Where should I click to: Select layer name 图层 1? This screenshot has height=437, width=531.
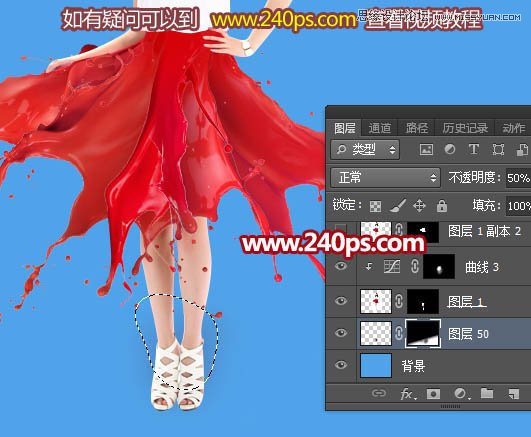pyautogui.click(x=467, y=301)
